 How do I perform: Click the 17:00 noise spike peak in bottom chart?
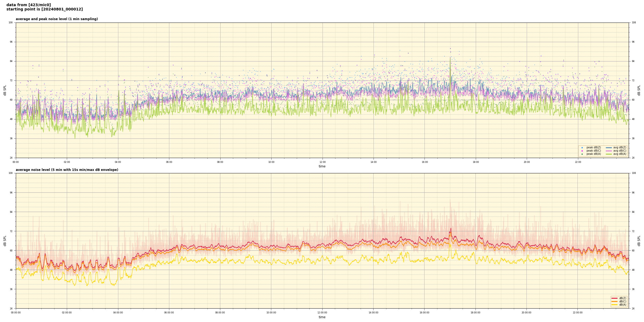click(451, 229)
